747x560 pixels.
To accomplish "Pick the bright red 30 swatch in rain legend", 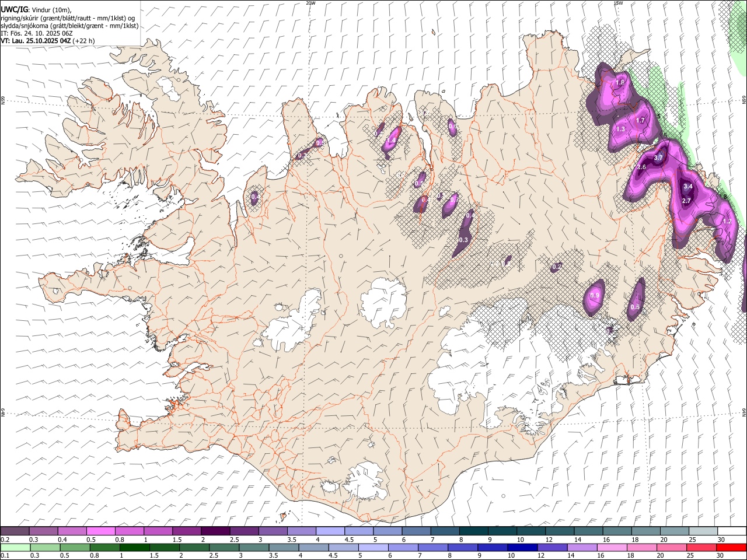I will click(x=731, y=547).
